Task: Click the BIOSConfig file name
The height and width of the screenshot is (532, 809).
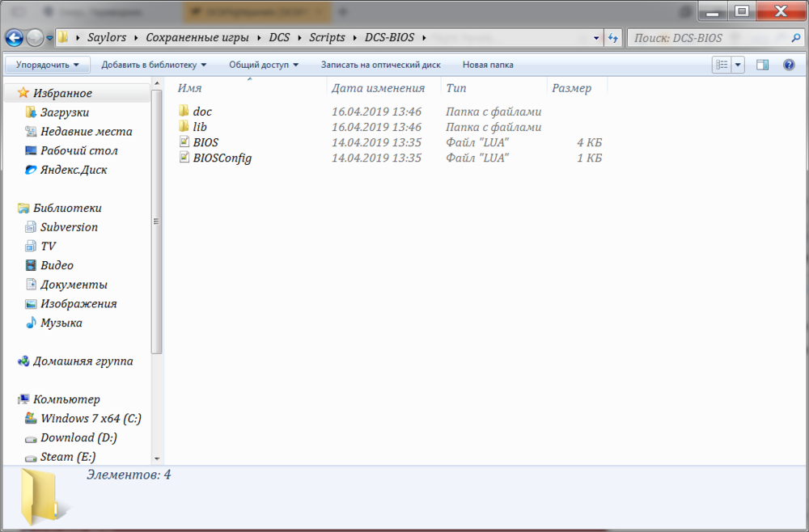Action: tap(222, 158)
